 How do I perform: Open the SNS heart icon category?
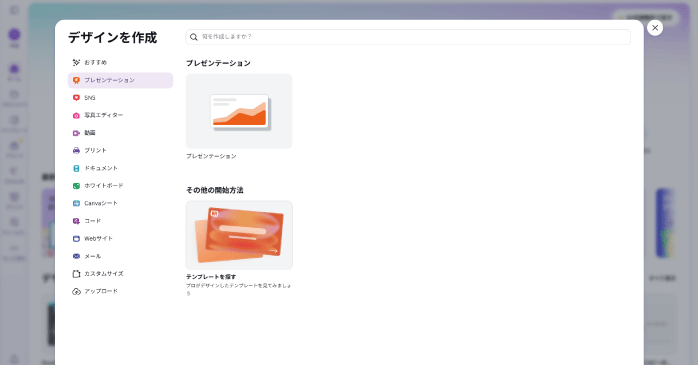(76, 97)
